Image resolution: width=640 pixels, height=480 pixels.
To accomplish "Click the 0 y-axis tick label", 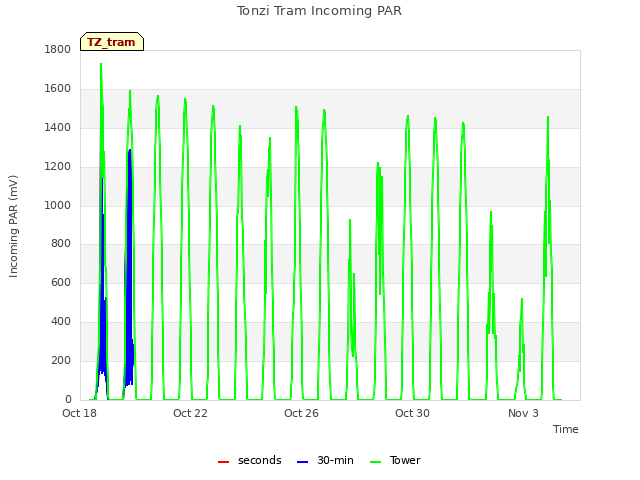I will coord(68,399).
